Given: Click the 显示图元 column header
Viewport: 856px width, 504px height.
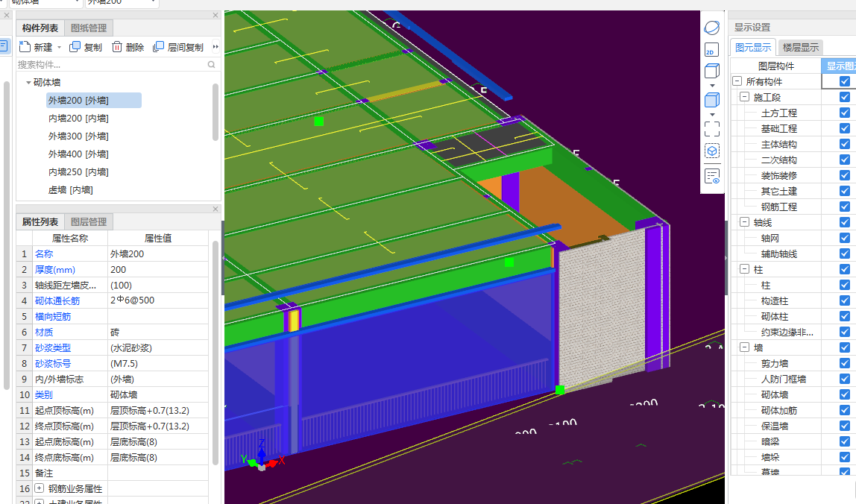Looking at the screenshot, I should click(x=839, y=66).
